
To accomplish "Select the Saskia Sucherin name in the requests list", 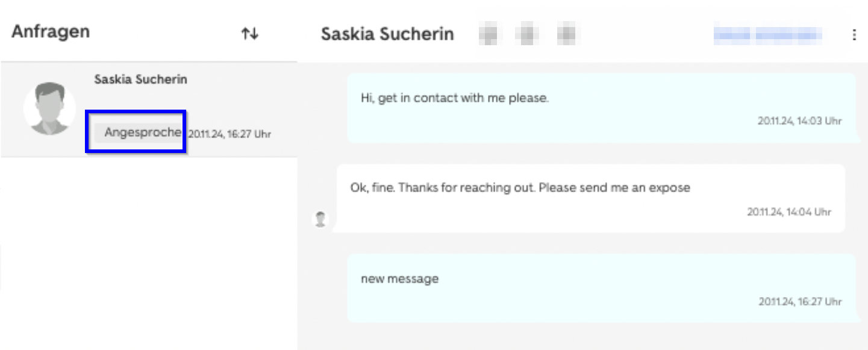I will point(140,80).
